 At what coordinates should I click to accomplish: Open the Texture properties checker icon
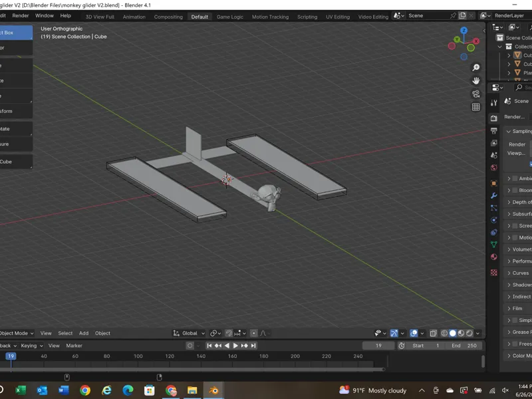(x=493, y=273)
